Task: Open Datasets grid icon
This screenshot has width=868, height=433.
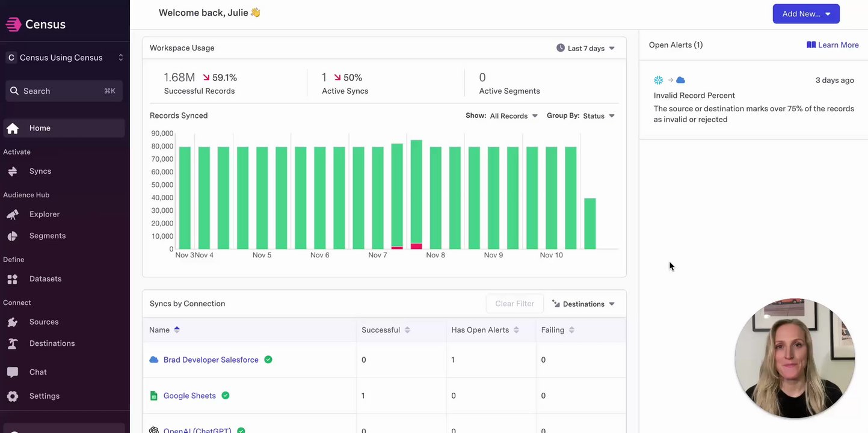Action: pyautogui.click(x=13, y=279)
